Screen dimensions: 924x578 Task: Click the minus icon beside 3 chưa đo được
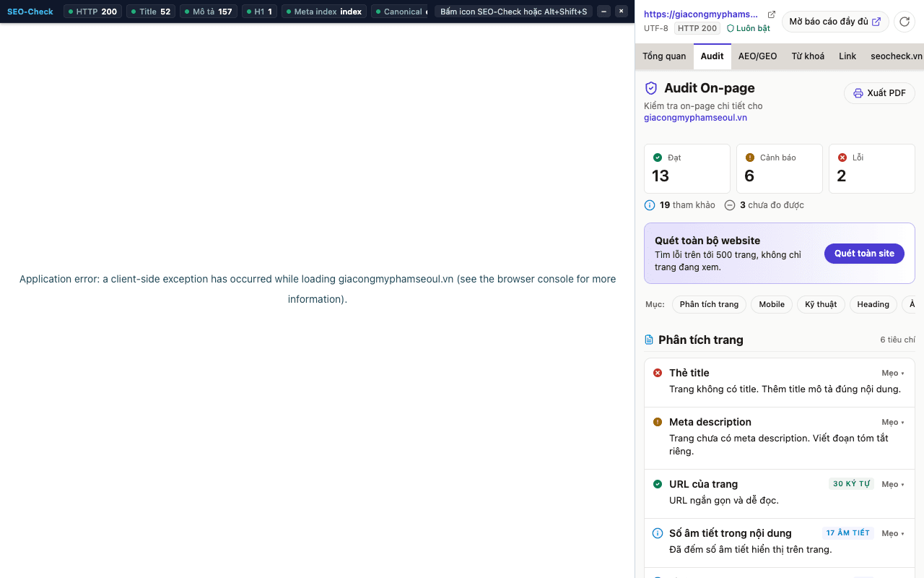click(730, 205)
